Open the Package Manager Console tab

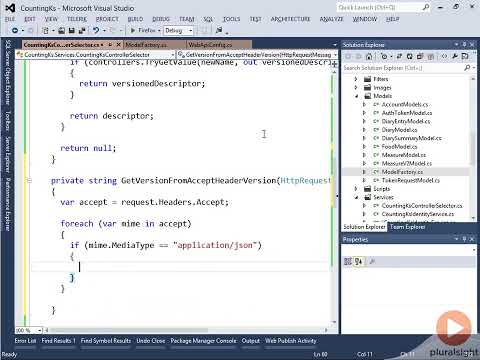pyautogui.click(x=204, y=341)
